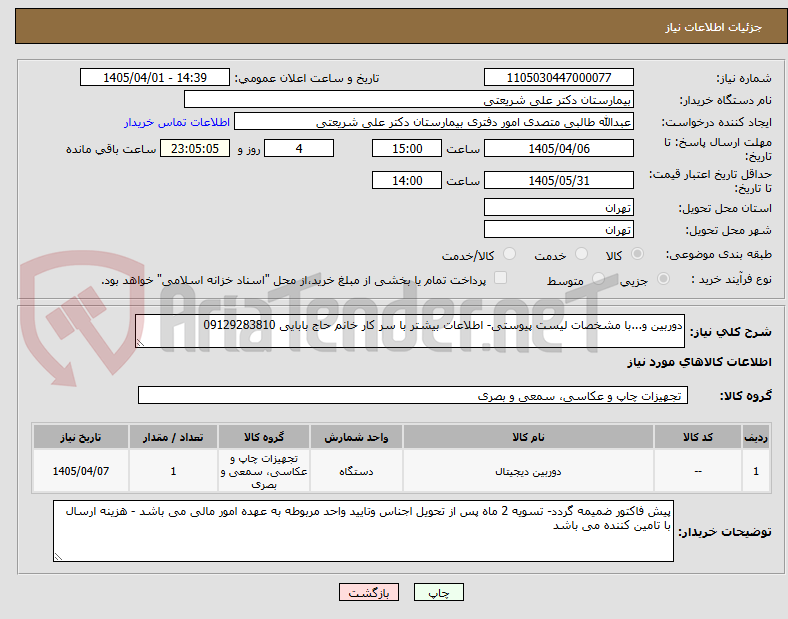The image size is (788, 619).
Task: Click the چاپ print button
Action: coord(439,592)
